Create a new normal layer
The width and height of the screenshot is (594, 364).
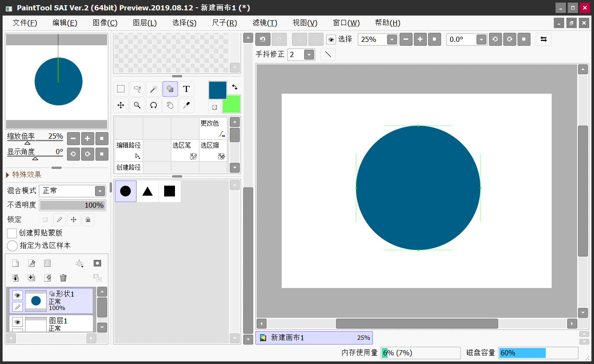point(15,263)
